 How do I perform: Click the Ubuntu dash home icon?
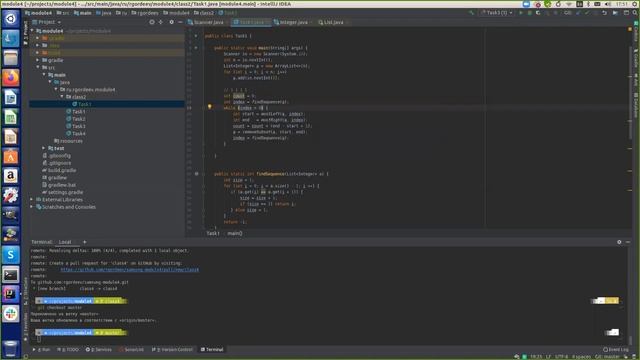tap(11, 18)
